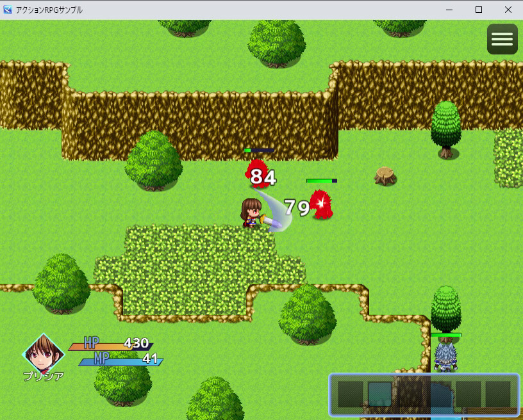Click the game application icon in the title bar
This screenshot has height=420, width=523.
7,10
